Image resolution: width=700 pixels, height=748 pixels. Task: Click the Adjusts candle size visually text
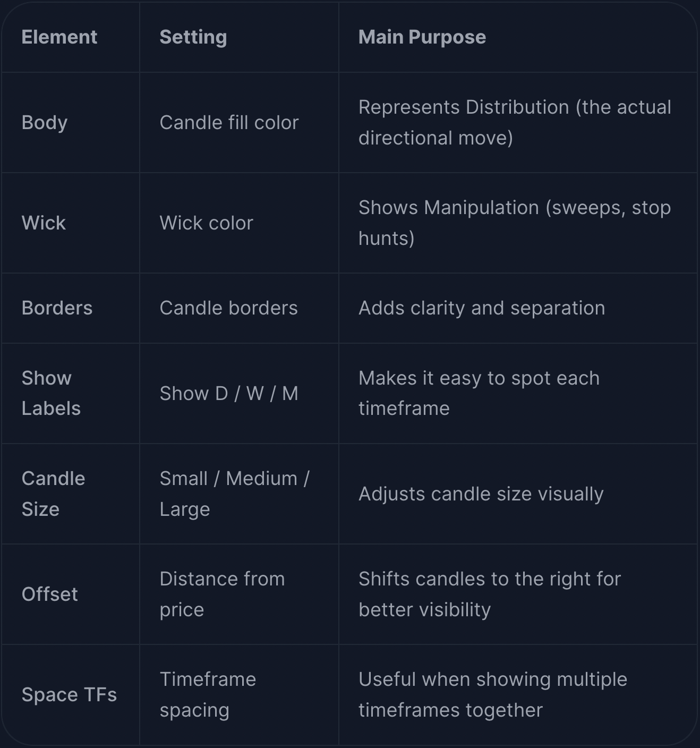point(481,494)
